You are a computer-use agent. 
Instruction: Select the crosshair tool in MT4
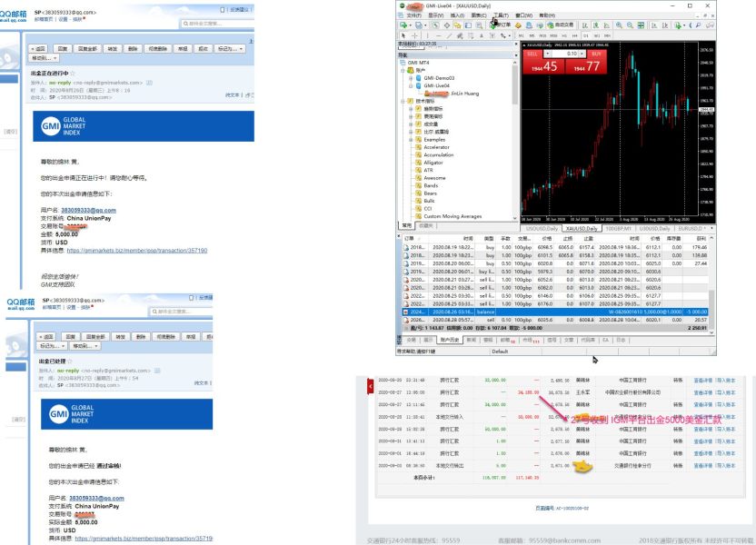[414, 35]
